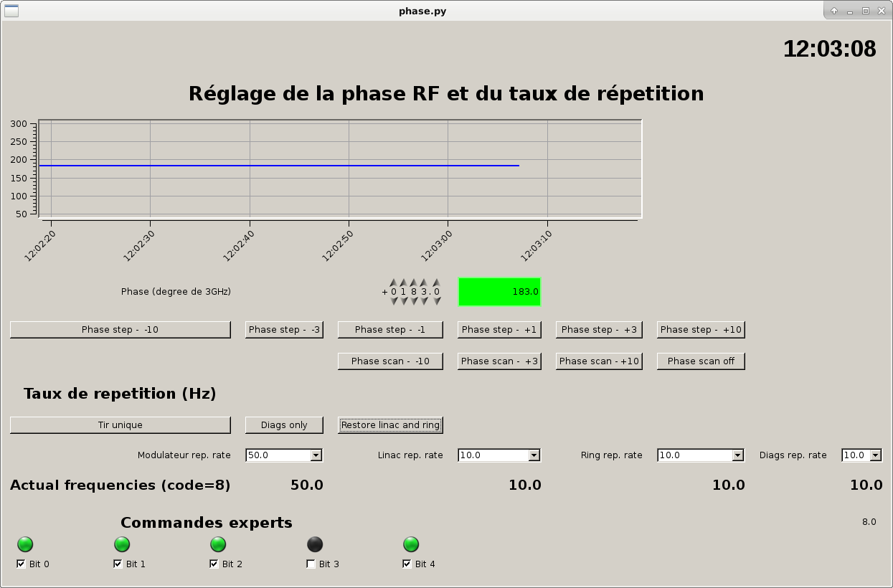Click the down arrow below the phase digit 3
Image resolution: width=893 pixels, height=588 pixels.
click(x=424, y=301)
